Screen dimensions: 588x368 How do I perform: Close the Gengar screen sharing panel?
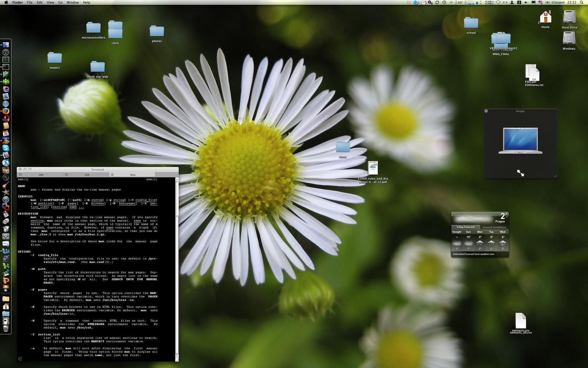[486, 111]
